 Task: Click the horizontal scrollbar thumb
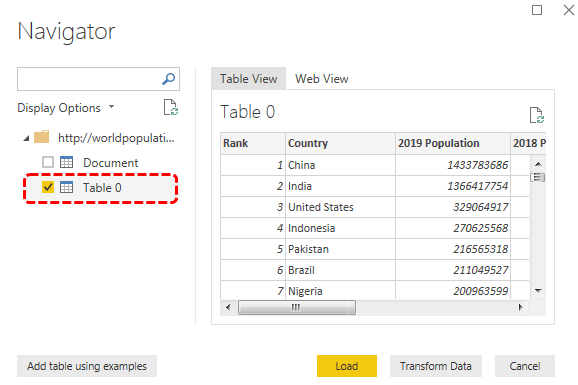(x=297, y=307)
